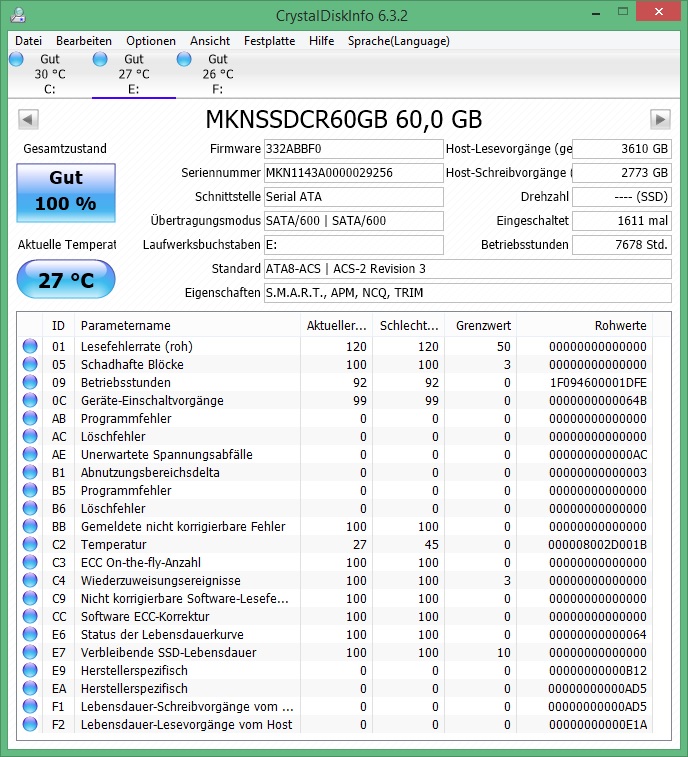Open the Optionen menu
The width and height of the screenshot is (688, 757).
[x=151, y=41]
